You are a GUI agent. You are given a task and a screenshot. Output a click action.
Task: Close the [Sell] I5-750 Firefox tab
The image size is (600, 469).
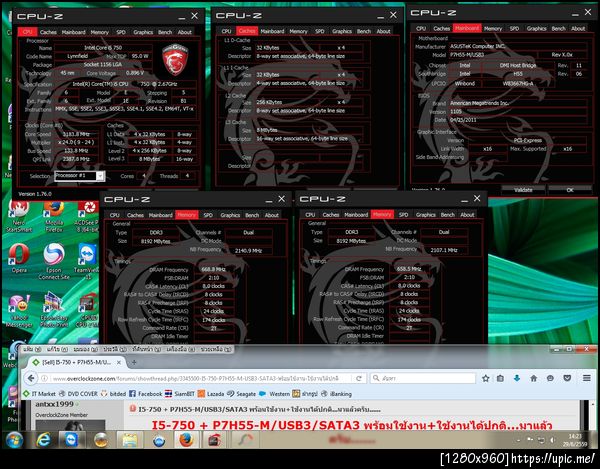pyautogui.click(x=119, y=362)
